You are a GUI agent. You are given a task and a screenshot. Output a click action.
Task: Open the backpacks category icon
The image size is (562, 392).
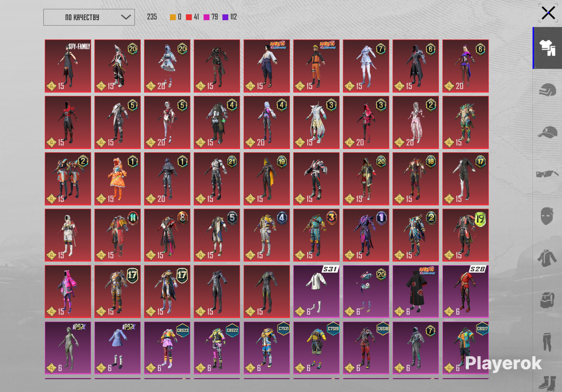(547, 300)
